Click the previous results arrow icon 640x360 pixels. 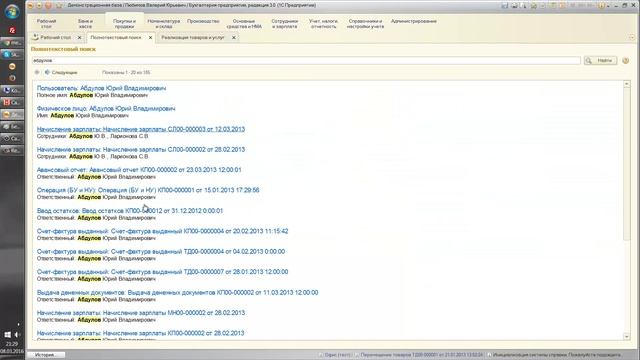(37, 72)
